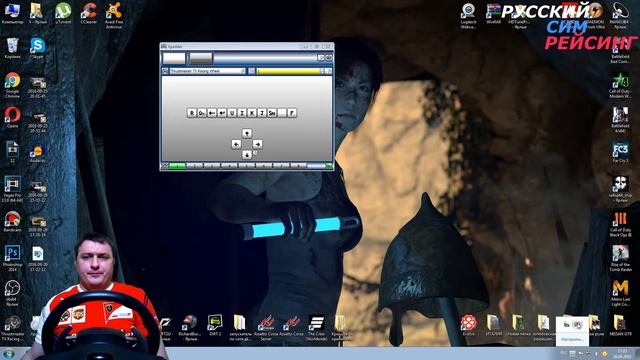Open Logitech Webcam desktop shortcut
640x360 pixels.
[x=468, y=16]
